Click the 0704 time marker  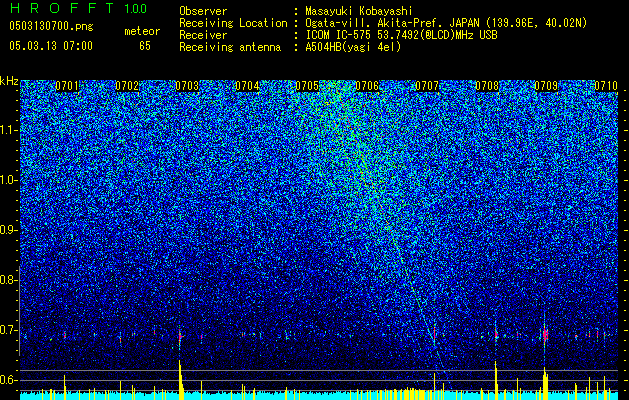pos(247,86)
